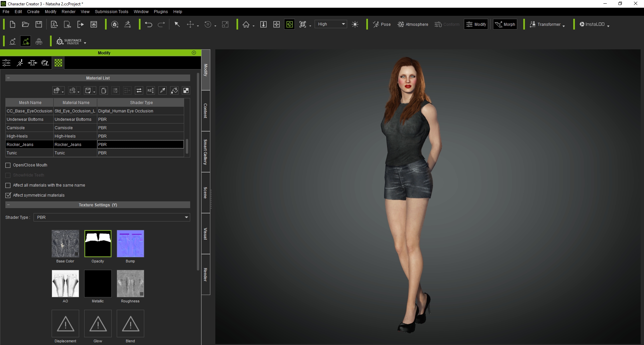Open the motion pose tab in Modify
The height and width of the screenshot is (345, 644).
coord(20,63)
